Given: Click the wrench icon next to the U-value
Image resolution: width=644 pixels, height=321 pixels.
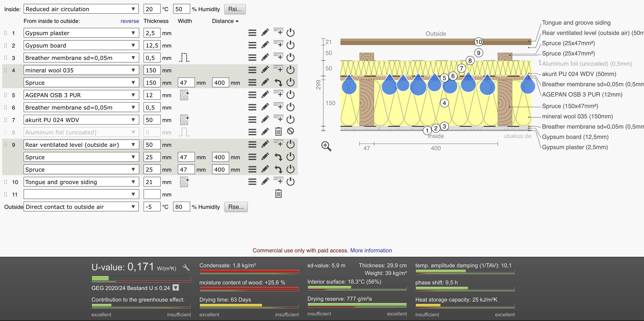Looking at the screenshot, I should 186,267.
